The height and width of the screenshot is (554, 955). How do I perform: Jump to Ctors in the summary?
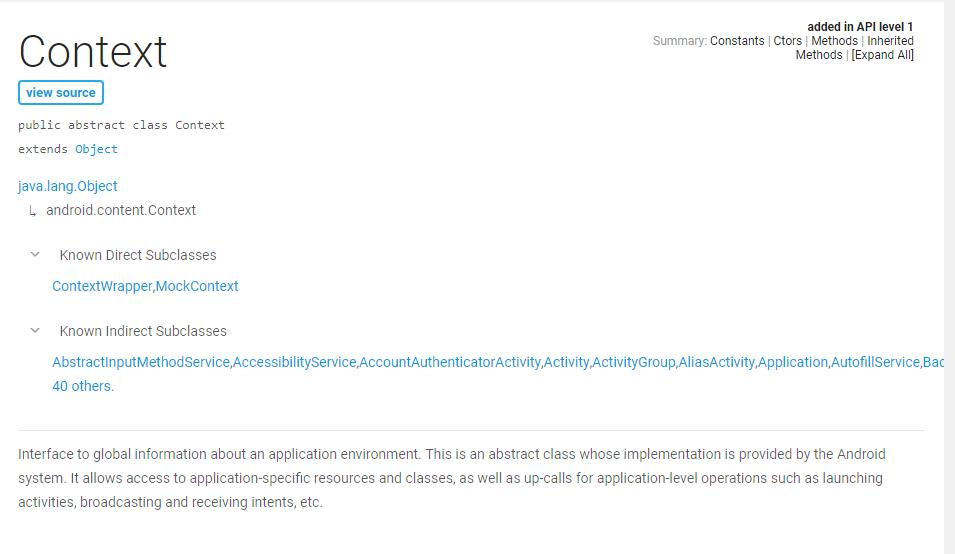point(787,41)
